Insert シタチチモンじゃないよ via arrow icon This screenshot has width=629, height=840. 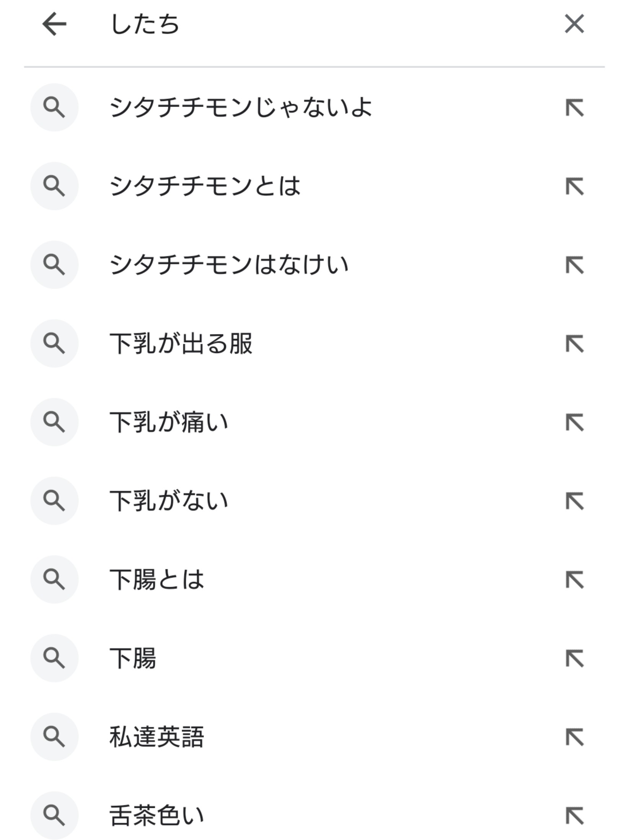pos(574,108)
